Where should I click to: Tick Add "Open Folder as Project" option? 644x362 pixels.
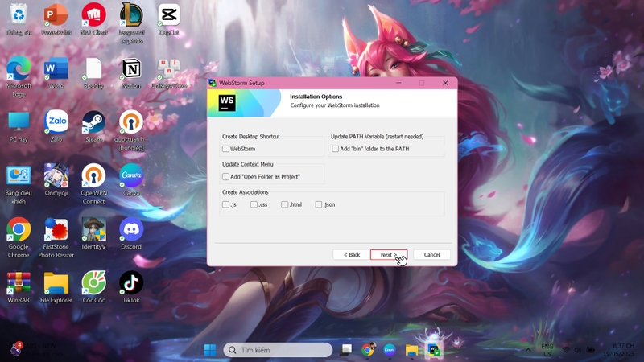coord(225,176)
